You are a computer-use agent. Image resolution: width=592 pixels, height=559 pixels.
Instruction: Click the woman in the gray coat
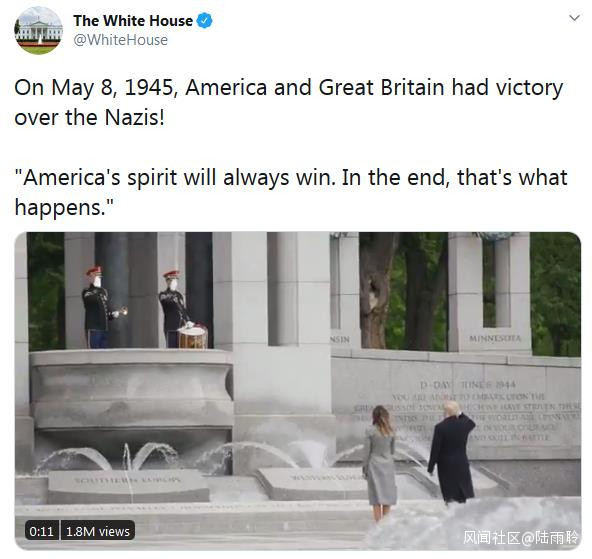(380, 463)
